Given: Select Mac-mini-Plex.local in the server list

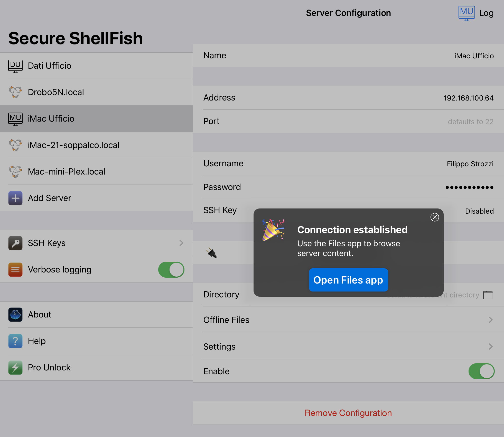Looking at the screenshot, I should pyautogui.click(x=96, y=171).
